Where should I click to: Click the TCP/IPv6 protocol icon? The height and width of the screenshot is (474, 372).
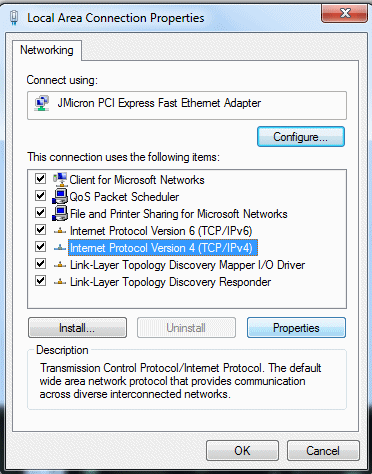60,231
